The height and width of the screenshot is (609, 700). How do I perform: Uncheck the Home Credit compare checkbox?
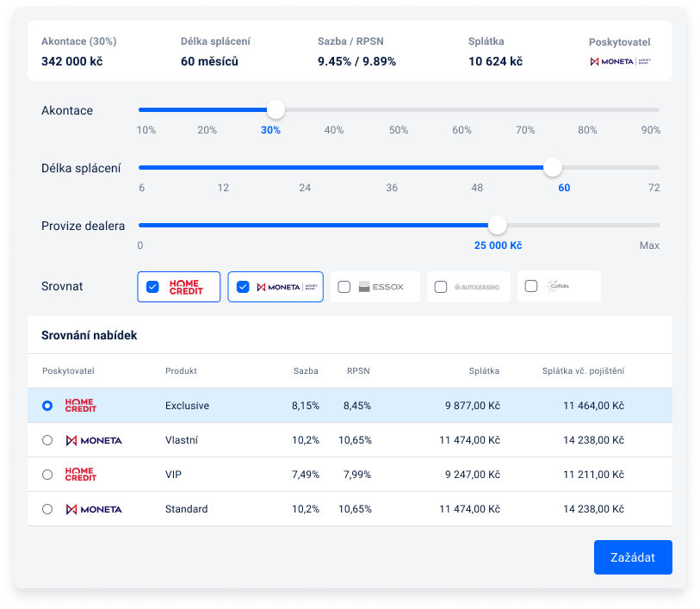coord(152,287)
